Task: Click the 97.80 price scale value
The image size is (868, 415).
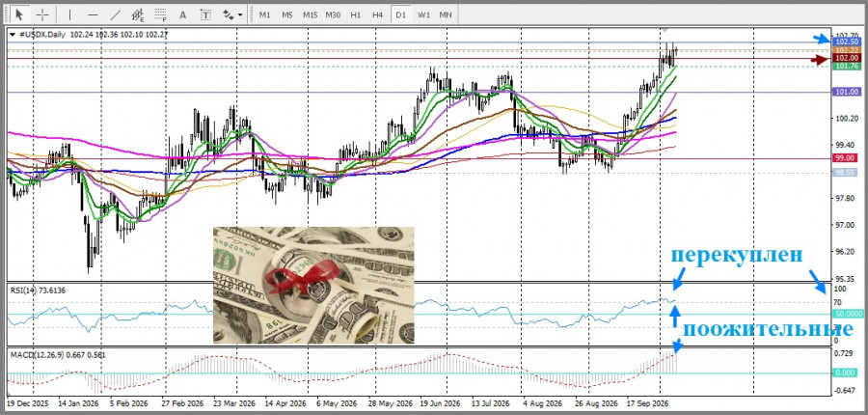Action: pyautogui.click(x=846, y=198)
